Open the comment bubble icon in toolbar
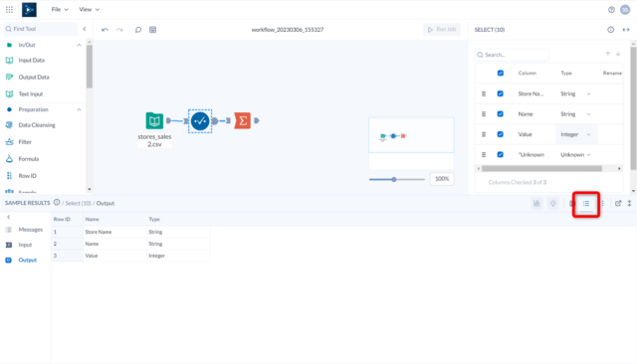This screenshot has height=364, width=637. click(138, 30)
